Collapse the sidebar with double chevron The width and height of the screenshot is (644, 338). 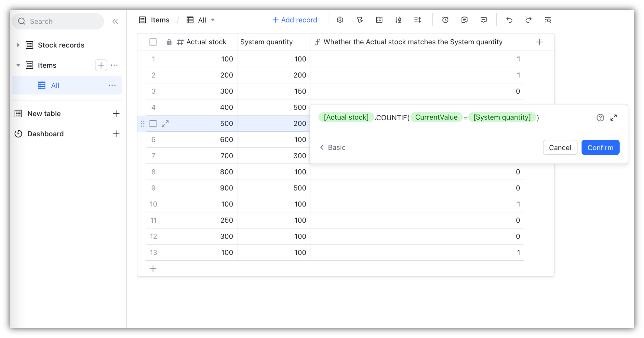[x=115, y=21]
